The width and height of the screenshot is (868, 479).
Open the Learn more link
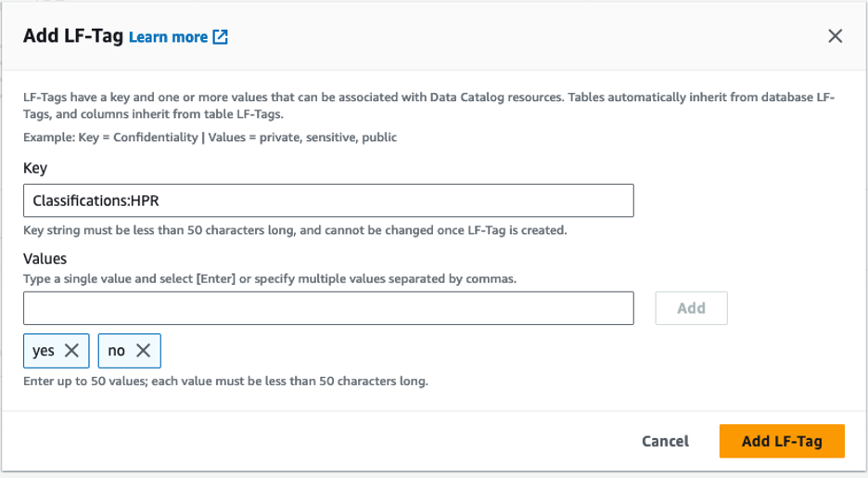pos(168,37)
